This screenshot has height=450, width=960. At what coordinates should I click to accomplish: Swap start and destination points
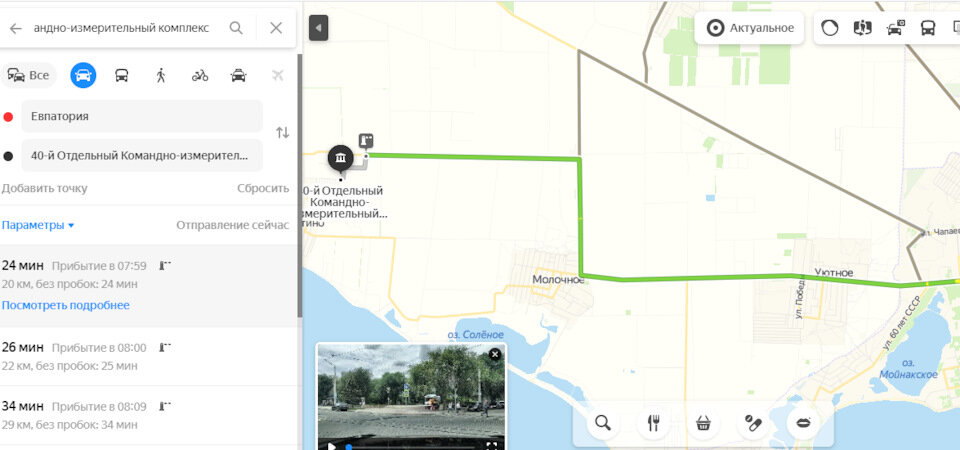[282, 132]
